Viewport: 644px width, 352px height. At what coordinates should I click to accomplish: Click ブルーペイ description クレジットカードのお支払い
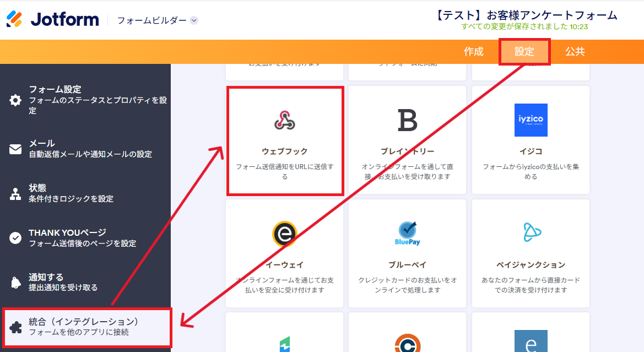point(408,285)
